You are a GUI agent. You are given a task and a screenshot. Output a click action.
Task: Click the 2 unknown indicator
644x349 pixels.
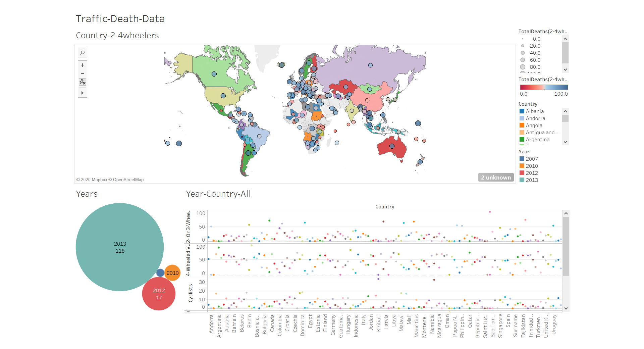[x=496, y=178]
